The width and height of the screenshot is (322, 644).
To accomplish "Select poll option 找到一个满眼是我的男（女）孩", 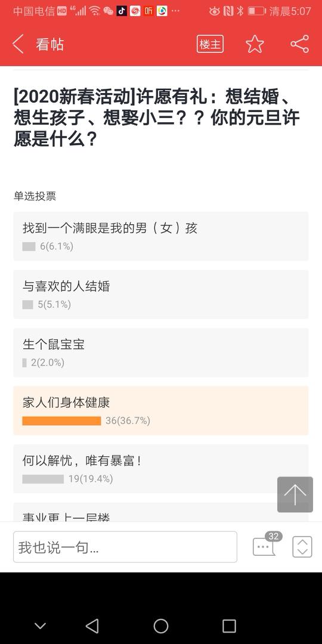I will (x=161, y=236).
